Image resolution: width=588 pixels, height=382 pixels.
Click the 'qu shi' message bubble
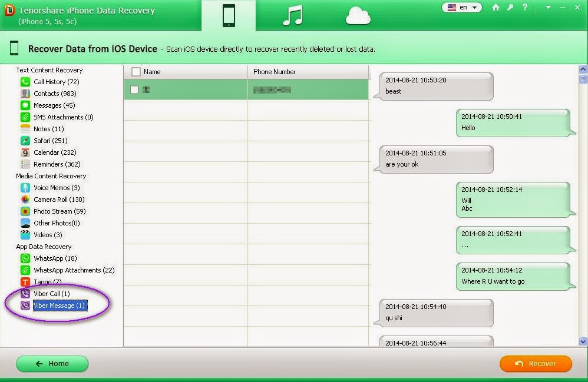click(434, 313)
